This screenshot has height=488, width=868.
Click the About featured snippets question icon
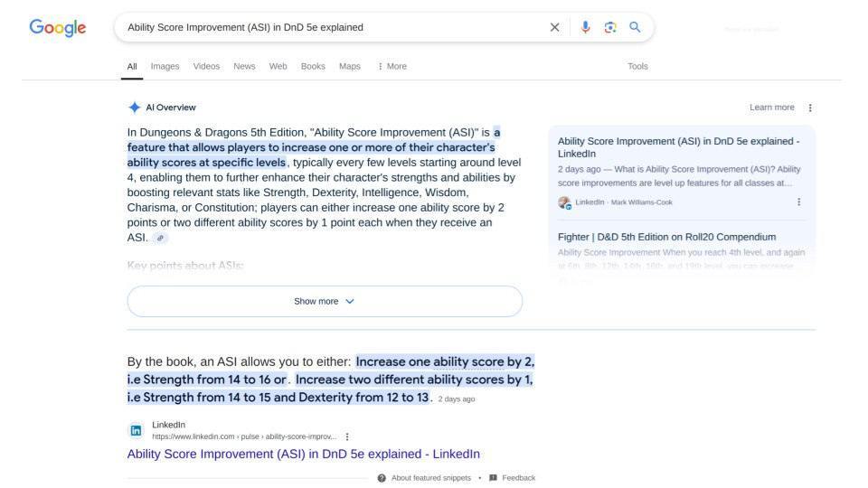[x=382, y=478]
